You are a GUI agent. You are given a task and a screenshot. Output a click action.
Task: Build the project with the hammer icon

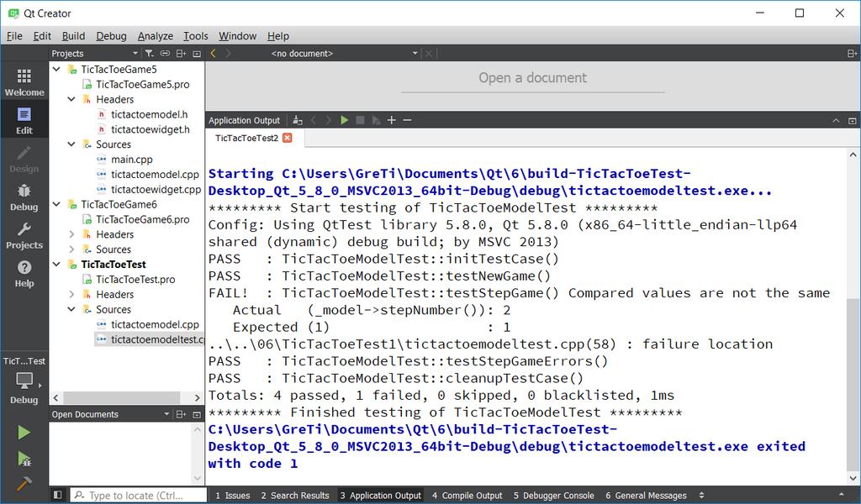[24, 483]
